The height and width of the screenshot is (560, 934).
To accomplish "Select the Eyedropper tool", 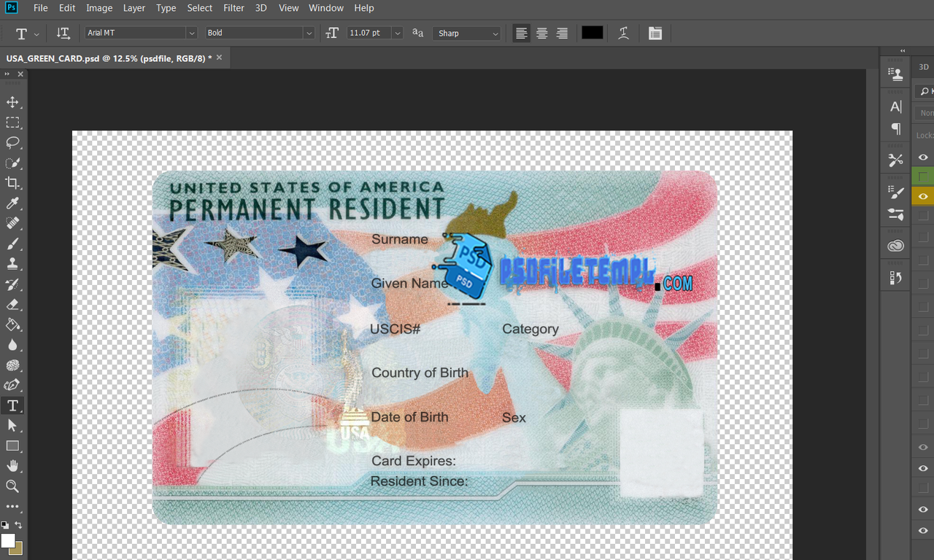I will pyautogui.click(x=12, y=203).
